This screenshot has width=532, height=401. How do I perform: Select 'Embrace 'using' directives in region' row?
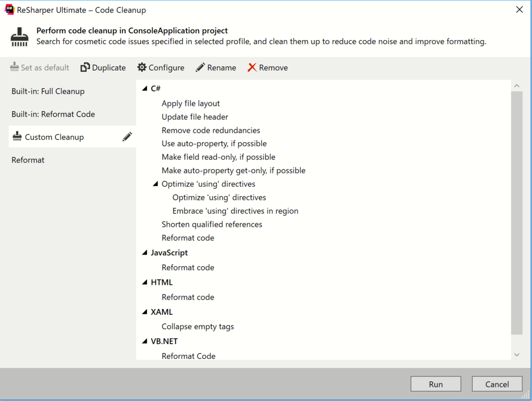pyautogui.click(x=235, y=211)
